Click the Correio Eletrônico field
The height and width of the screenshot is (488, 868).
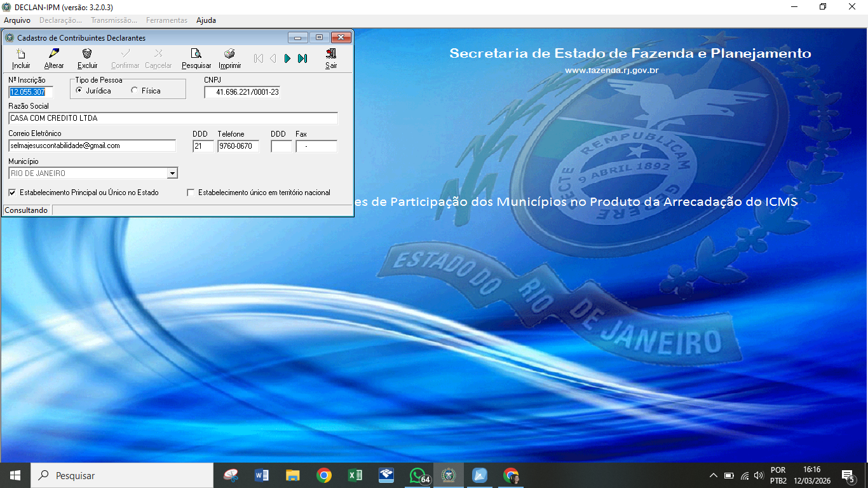click(x=92, y=146)
